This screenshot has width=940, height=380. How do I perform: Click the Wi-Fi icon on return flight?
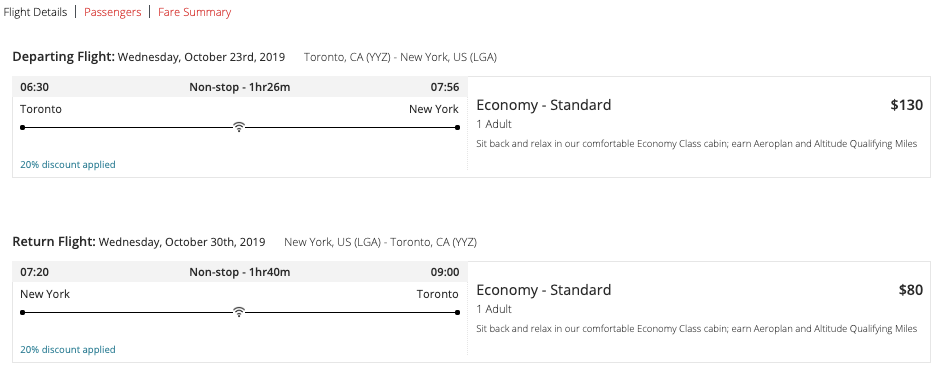(x=239, y=312)
